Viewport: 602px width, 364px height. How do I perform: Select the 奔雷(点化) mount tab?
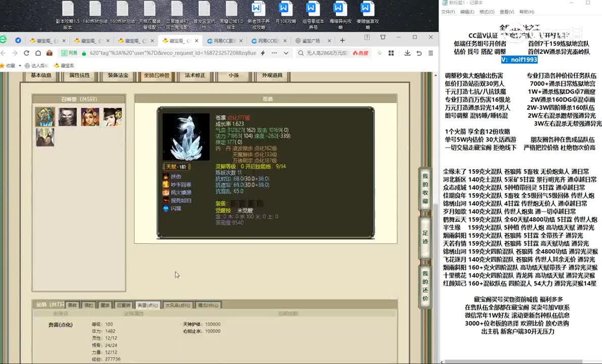coord(148,305)
